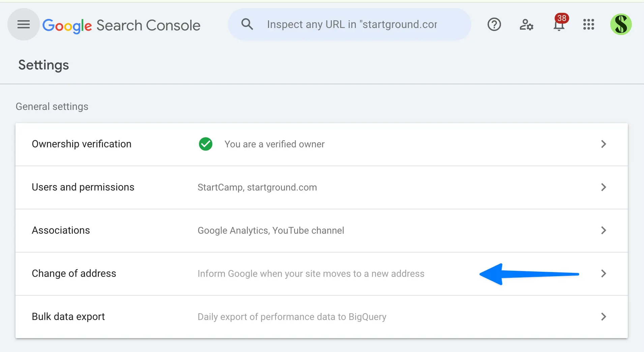
Task: Expand the Ownership verification chevron
Action: click(604, 144)
